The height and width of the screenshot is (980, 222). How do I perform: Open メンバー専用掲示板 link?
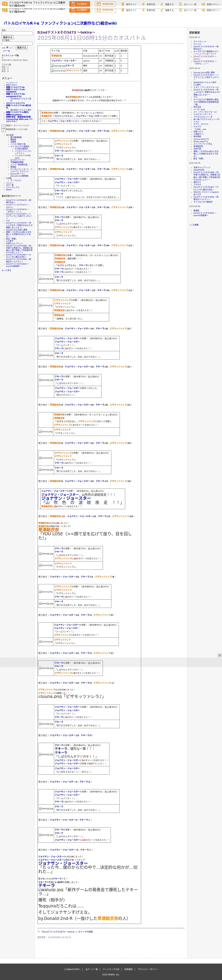point(19,164)
